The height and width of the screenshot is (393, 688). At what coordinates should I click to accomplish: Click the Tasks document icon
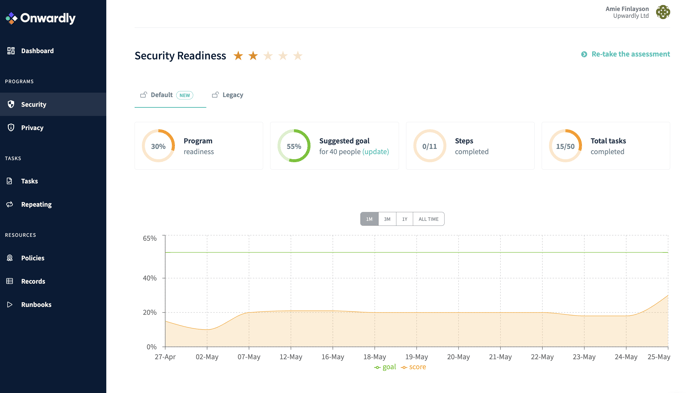[10, 181]
